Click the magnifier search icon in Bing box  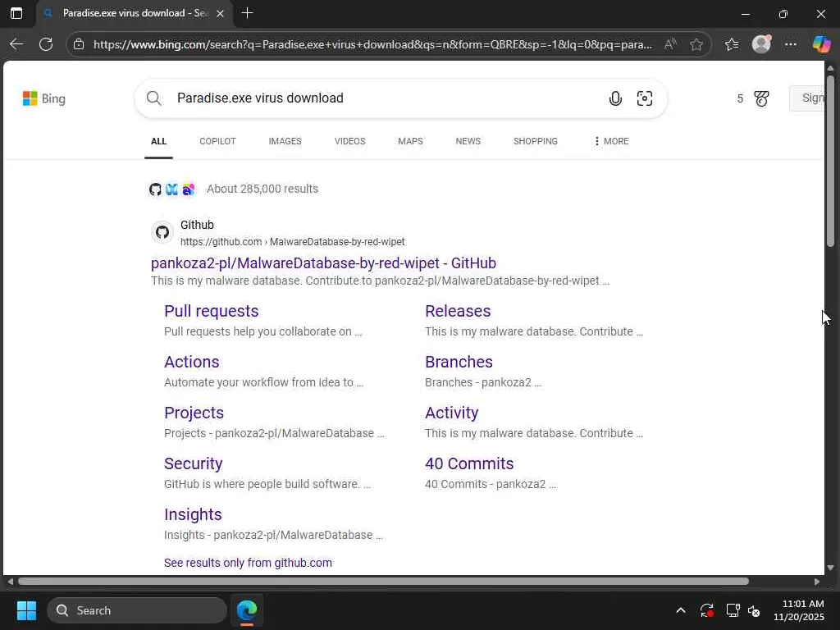pyautogui.click(x=154, y=98)
